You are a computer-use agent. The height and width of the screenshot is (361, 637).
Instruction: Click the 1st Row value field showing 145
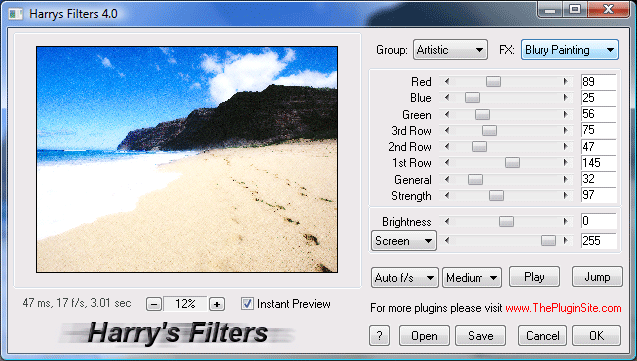click(x=598, y=163)
